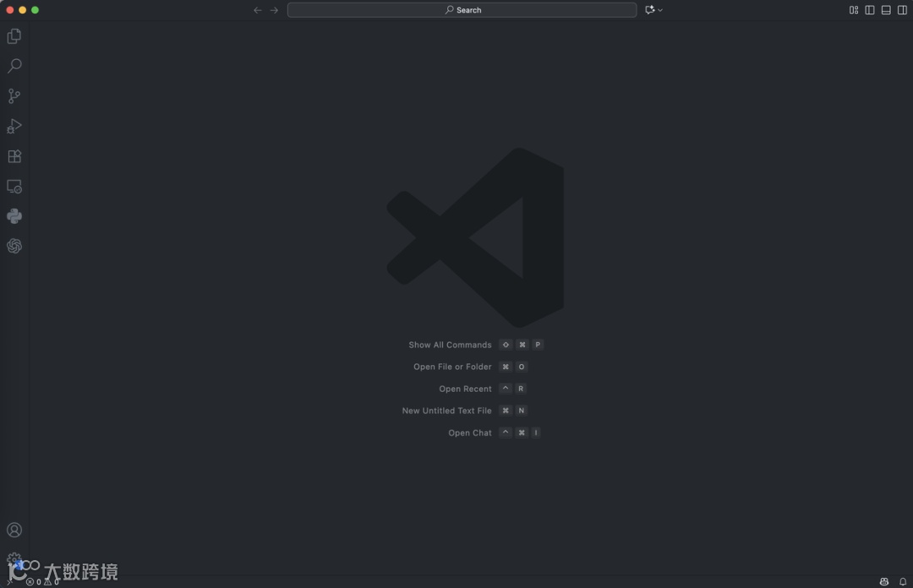Click the P key hint for Show All Commands
This screenshot has height=588, width=913.
(538, 345)
